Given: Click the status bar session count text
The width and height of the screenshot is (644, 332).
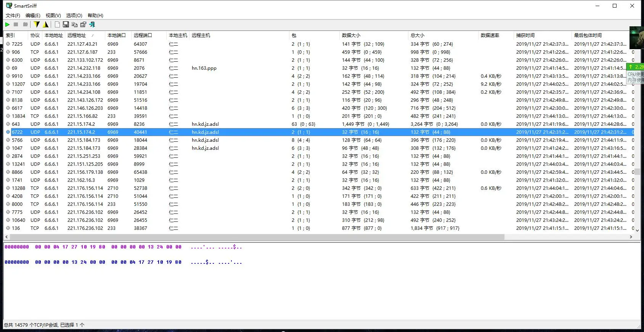Looking at the screenshot, I should point(44,325).
